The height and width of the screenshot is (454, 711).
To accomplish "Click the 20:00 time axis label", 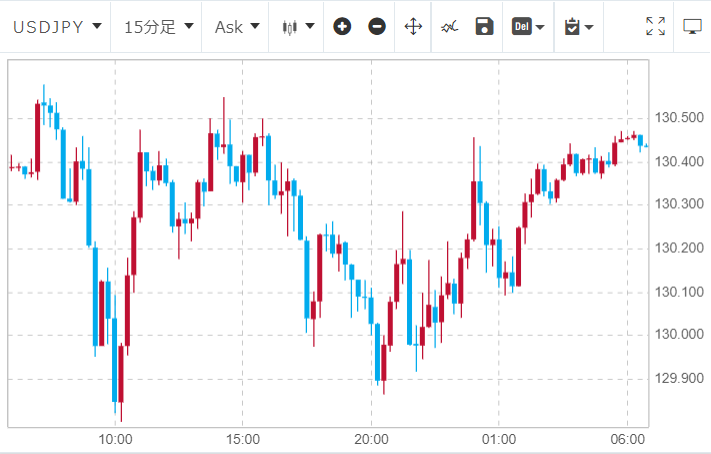I will (x=371, y=439).
